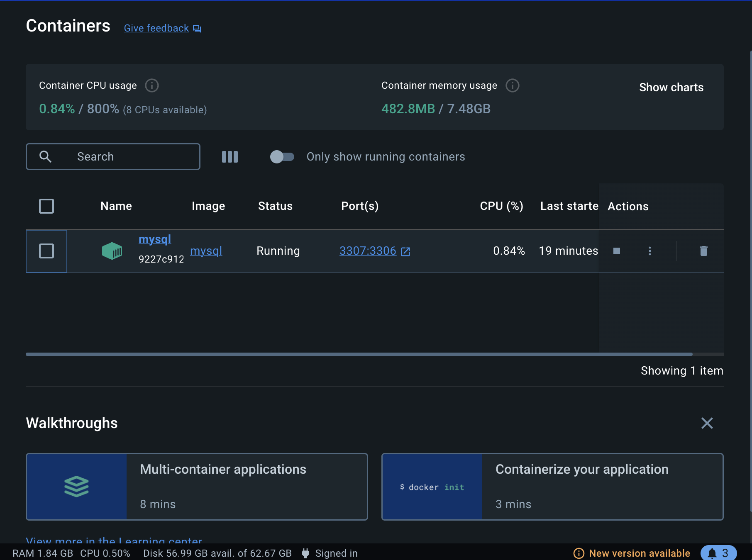
Task: Click the stacked layers walkthrough thumbnail
Action: click(x=77, y=487)
